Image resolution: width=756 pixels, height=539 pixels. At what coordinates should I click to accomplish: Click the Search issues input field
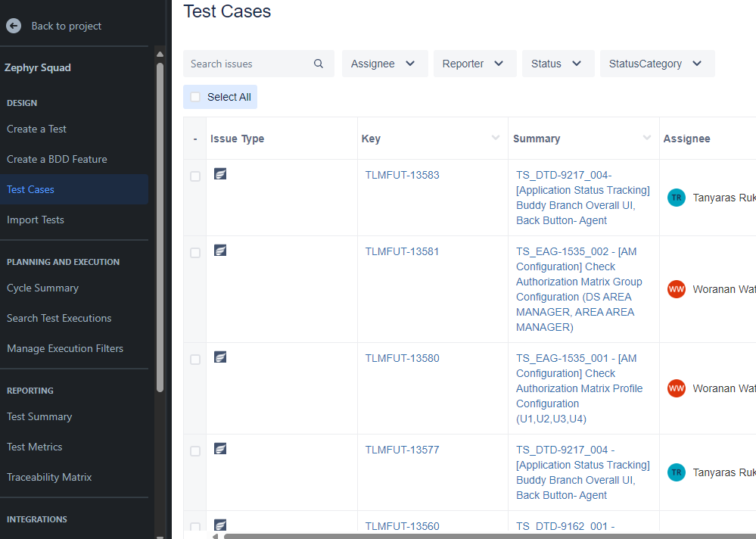[248, 64]
